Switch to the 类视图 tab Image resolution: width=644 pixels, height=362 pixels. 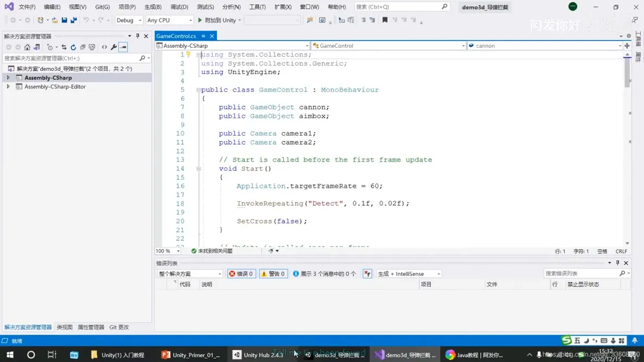(x=65, y=327)
